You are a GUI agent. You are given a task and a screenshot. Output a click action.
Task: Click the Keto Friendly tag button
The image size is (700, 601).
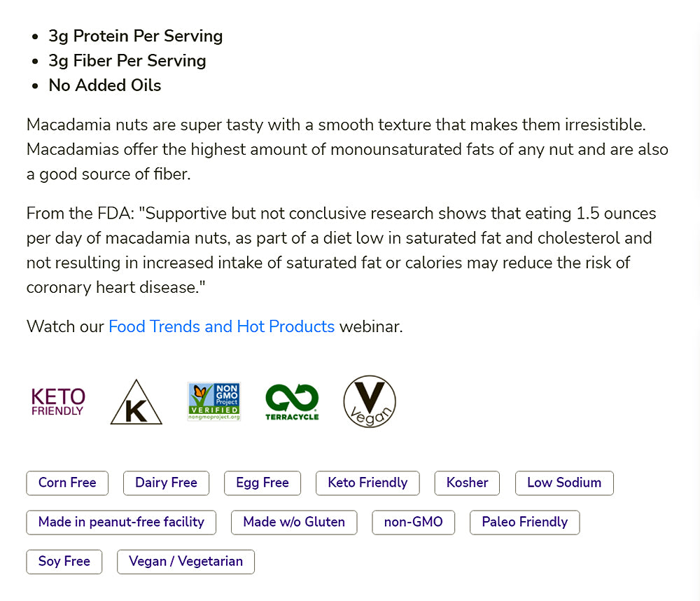point(367,483)
